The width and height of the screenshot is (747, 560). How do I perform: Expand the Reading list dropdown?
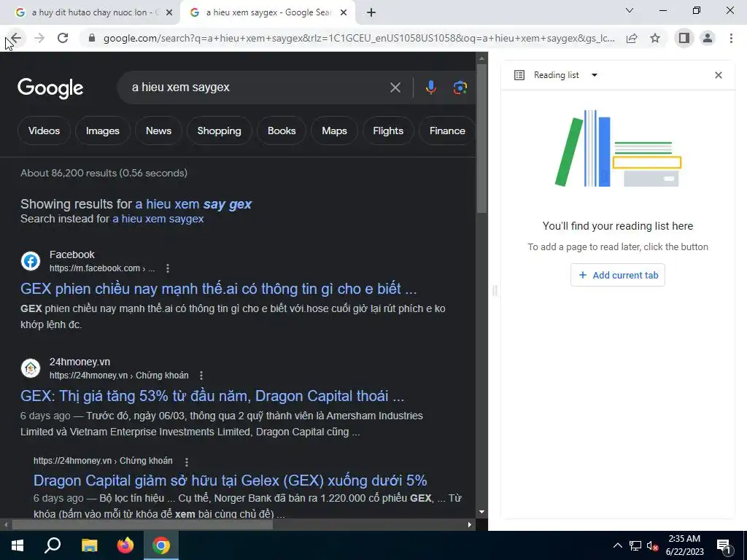(594, 75)
